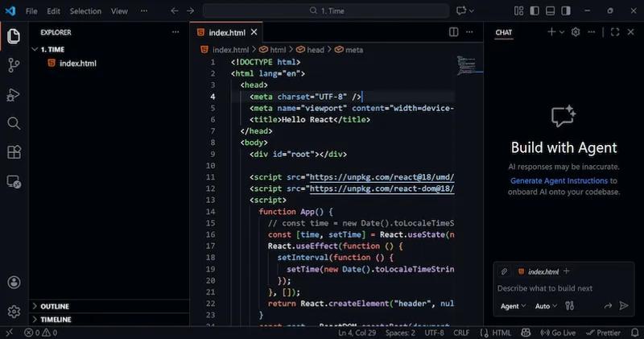Open the Run and Debug view
This screenshot has height=339, width=644.
[14, 94]
